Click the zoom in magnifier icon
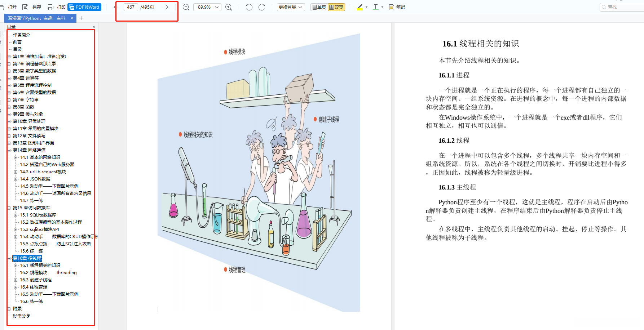The image size is (644, 330). point(229,7)
